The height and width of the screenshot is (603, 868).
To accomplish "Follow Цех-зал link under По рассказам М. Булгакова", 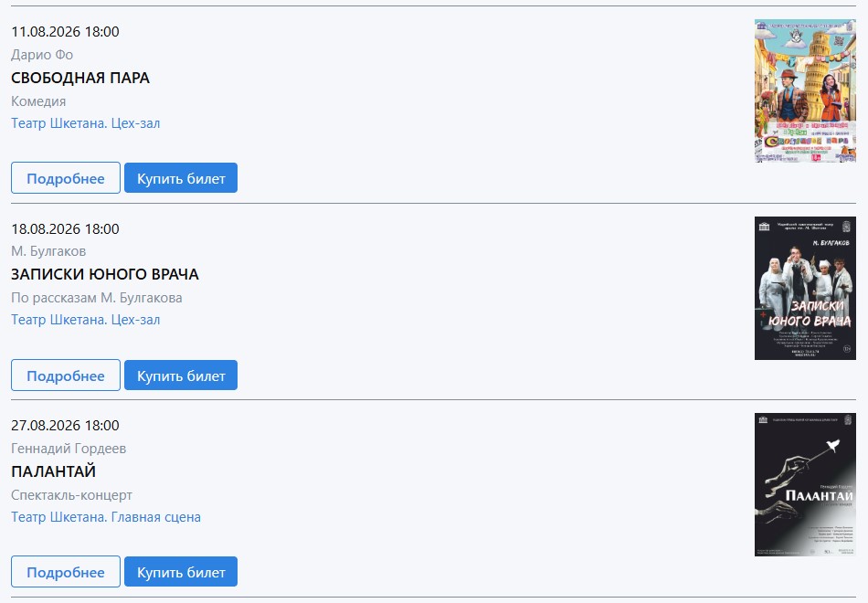I will tap(85, 320).
